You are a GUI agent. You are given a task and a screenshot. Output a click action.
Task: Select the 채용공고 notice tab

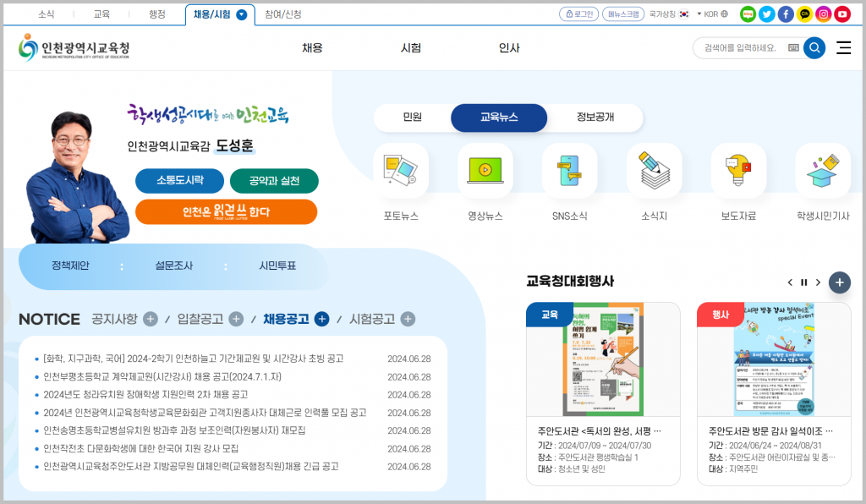286,319
